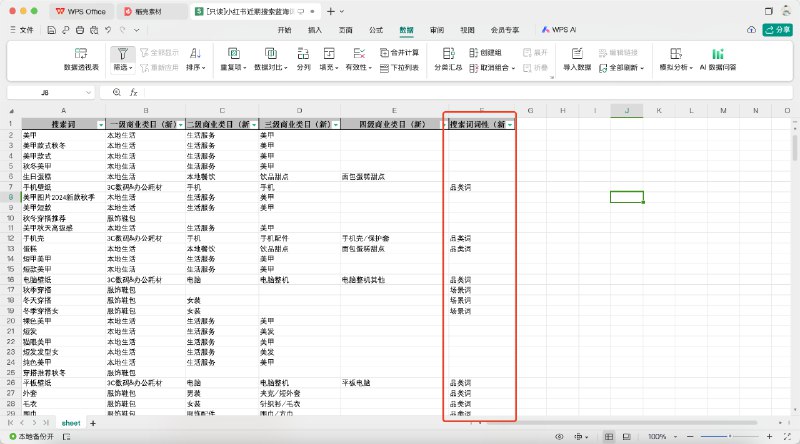This screenshot has width=800, height=444.
Task: Open the 会员专享 tab
Action: point(505,30)
